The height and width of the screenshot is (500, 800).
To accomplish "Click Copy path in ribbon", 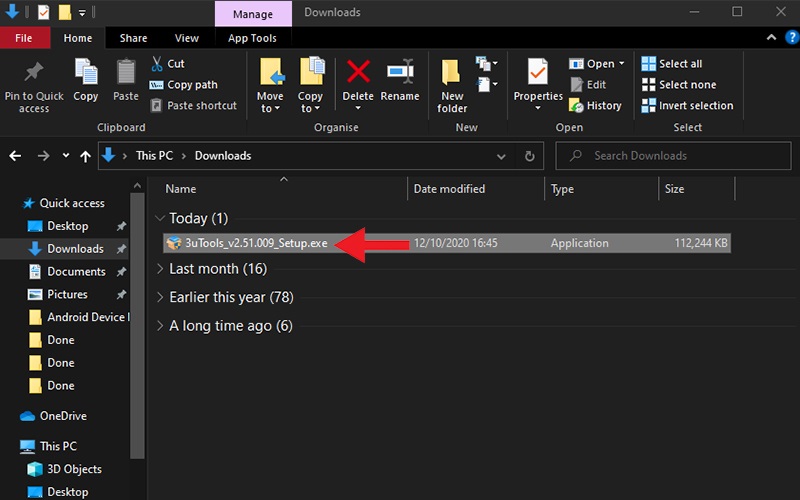I will tap(184, 85).
